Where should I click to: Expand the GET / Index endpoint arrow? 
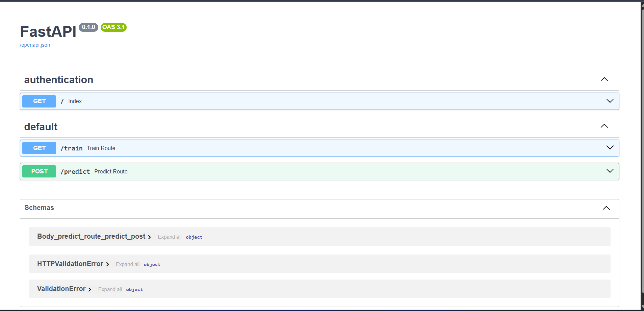point(610,101)
